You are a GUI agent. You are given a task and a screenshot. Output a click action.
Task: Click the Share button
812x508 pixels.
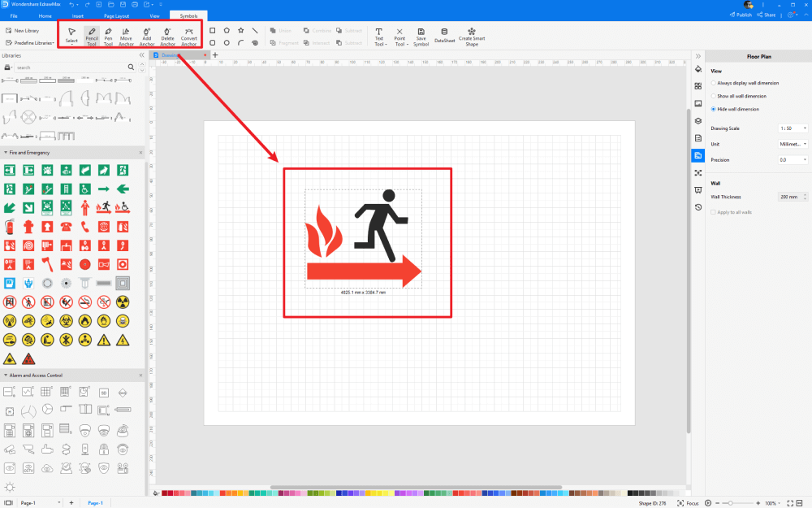click(767, 15)
